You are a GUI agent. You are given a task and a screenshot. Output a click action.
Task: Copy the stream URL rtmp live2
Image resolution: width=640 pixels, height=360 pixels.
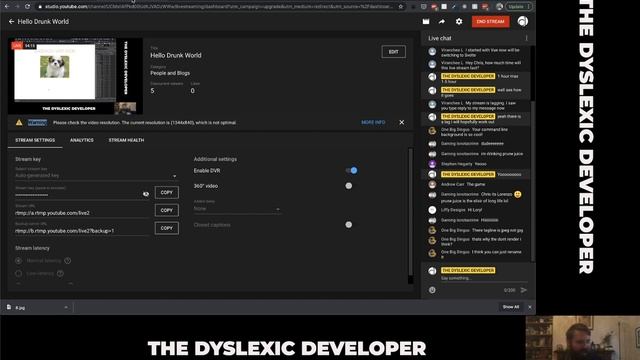(167, 210)
